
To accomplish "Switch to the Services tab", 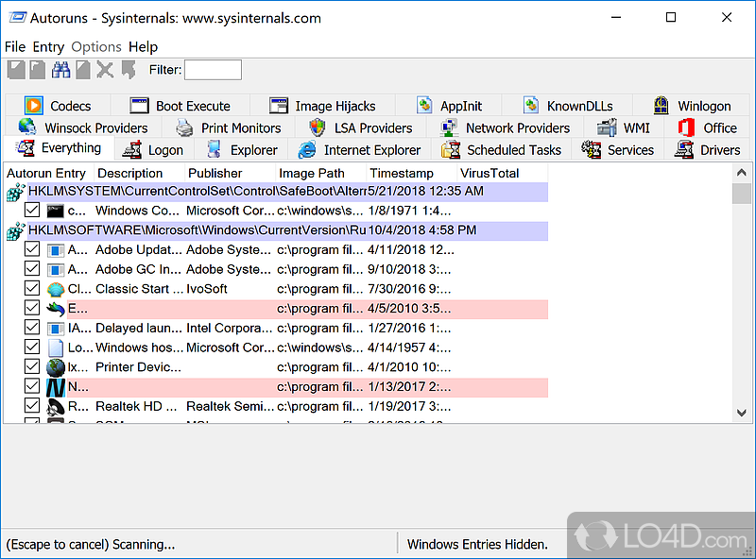I will [x=619, y=149].
